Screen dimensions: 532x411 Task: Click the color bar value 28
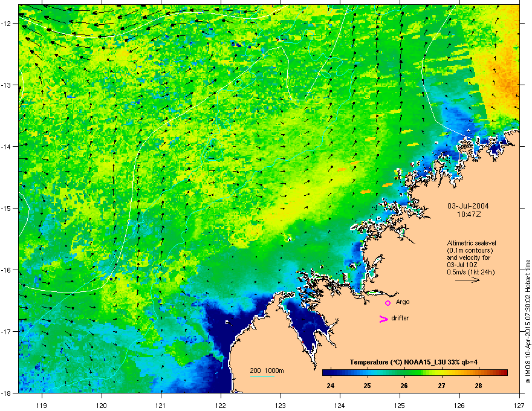(x=478, y=386)
